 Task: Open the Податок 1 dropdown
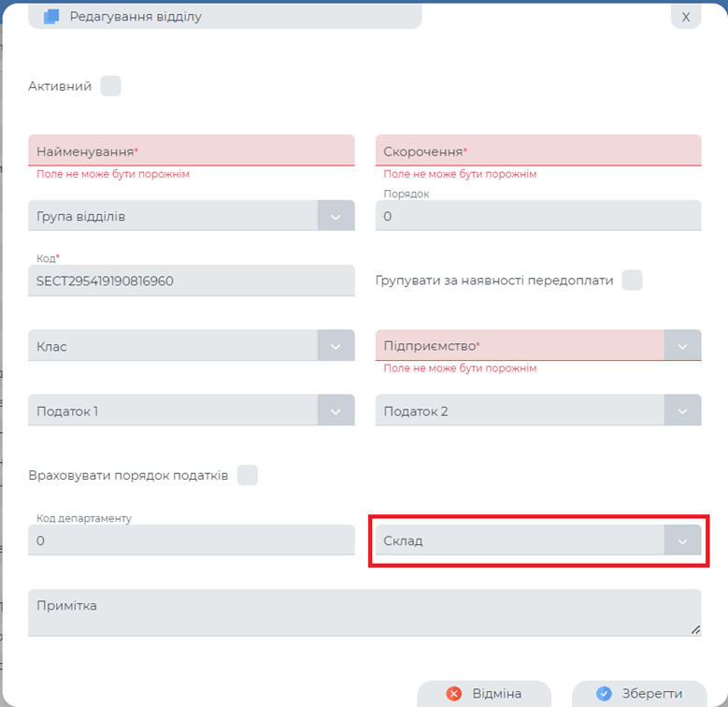pos(336,411)
